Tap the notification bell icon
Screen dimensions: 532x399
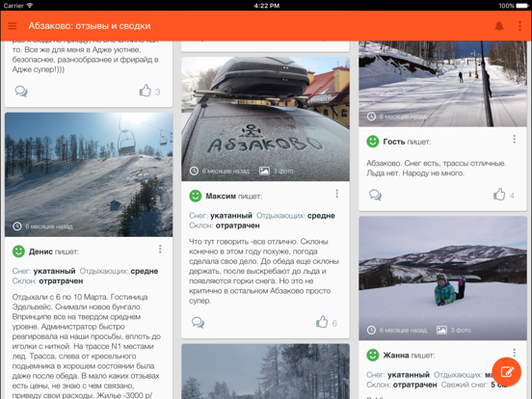coord(499,26)
